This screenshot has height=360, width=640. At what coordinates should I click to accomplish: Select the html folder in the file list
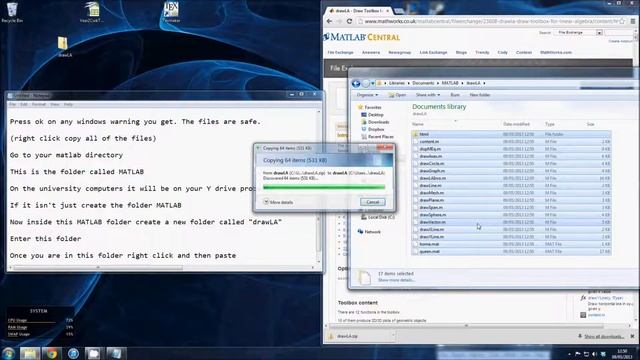511,134
